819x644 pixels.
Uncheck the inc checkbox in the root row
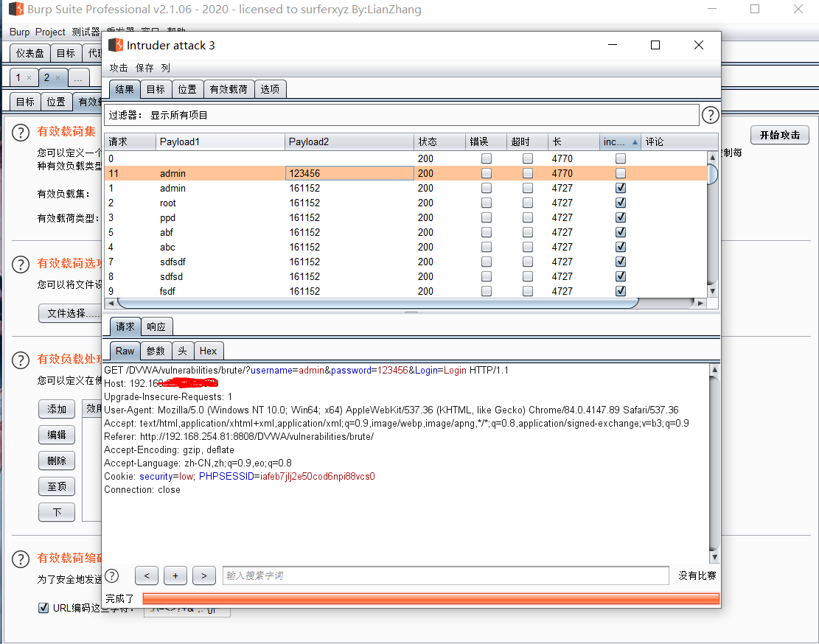coord(621,203)
